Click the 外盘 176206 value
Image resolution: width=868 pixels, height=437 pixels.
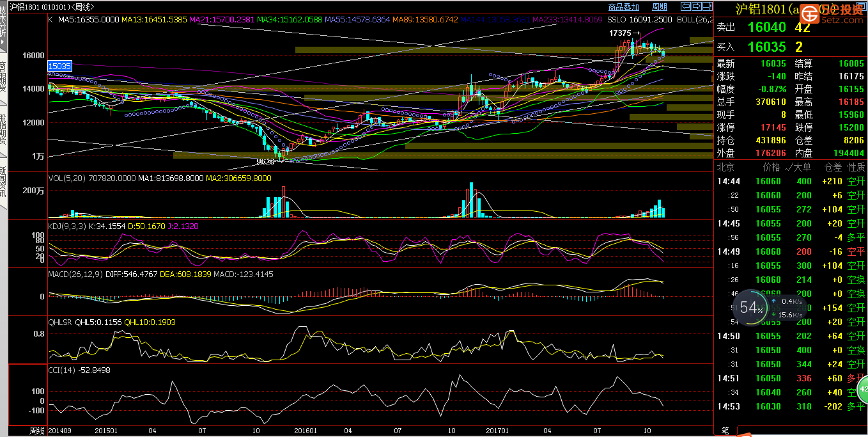point(770,153)
